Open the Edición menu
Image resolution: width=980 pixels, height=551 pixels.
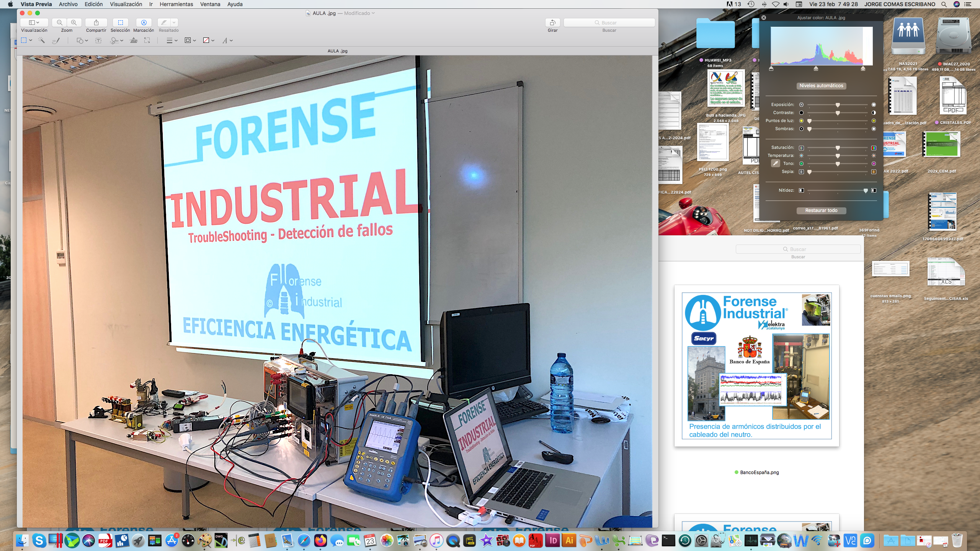(x=93, y=4)
